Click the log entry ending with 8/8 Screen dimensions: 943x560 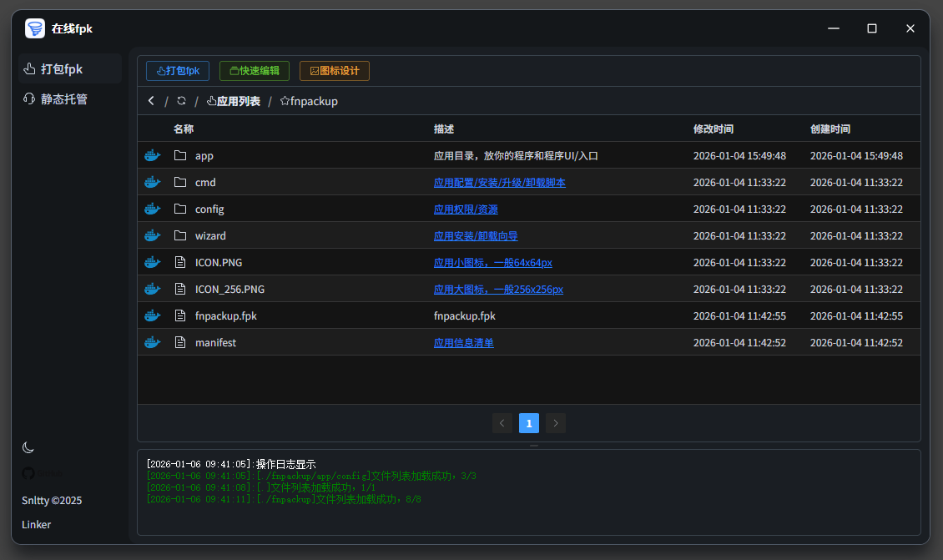tap(284, 499)
